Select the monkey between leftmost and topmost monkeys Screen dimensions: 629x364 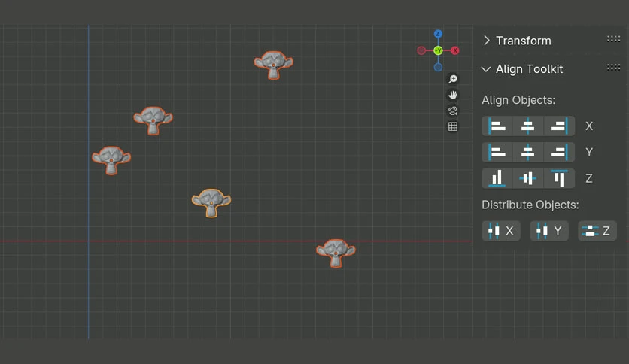[x=153, y=120]
